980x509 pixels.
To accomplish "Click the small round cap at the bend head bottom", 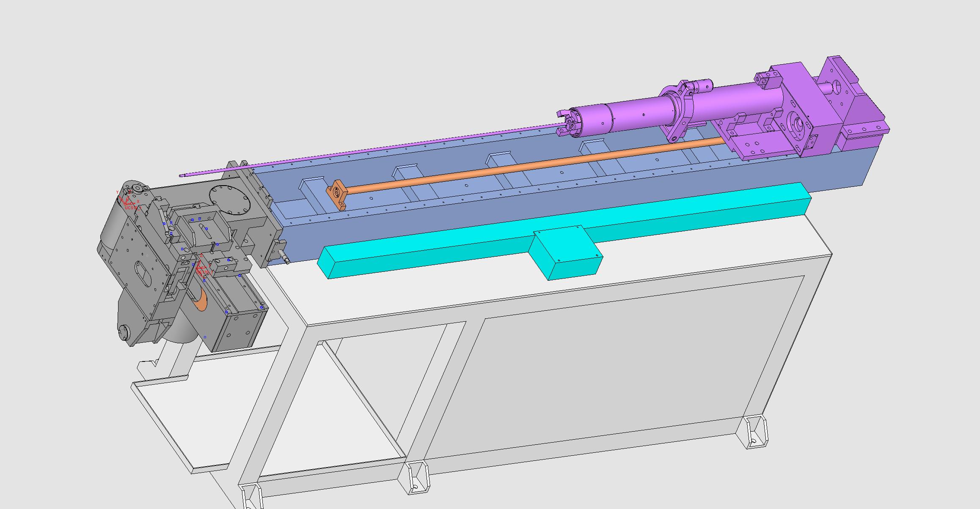I will click(123, 332).
